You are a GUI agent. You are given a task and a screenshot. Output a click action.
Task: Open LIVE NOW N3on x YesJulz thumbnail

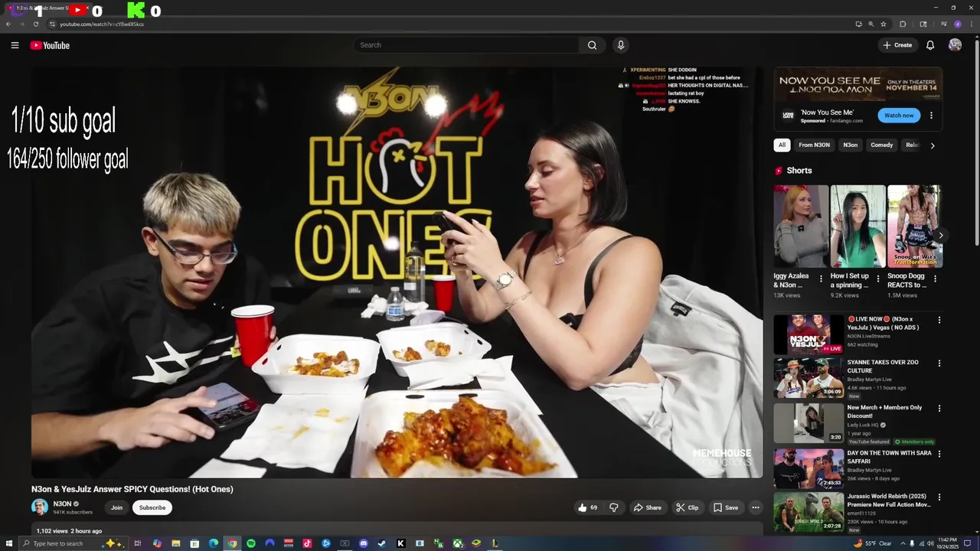[x=808, y=334]
